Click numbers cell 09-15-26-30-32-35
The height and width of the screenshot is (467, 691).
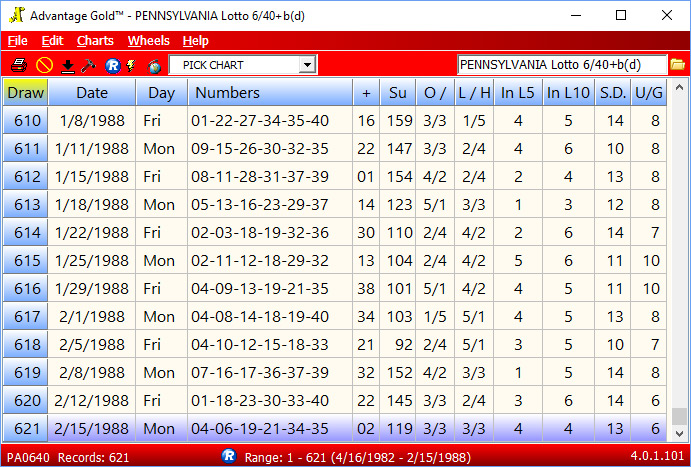pos(270,148)
